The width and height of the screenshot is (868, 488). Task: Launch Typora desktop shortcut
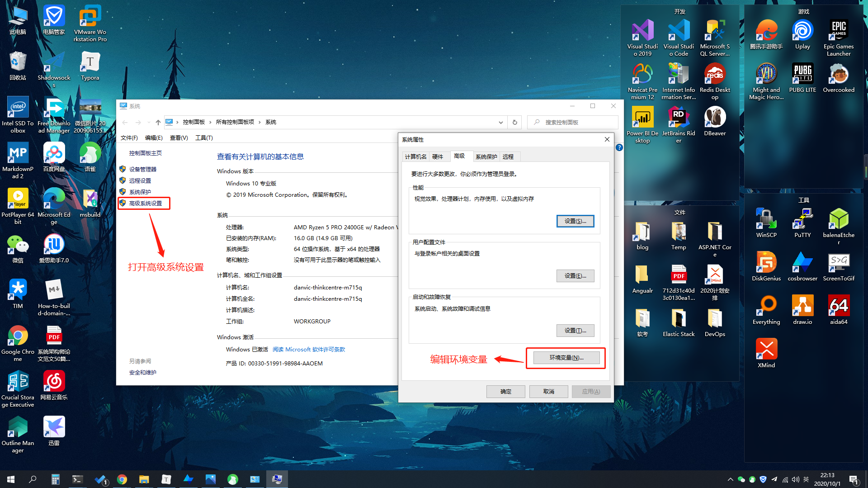(90, 66)
